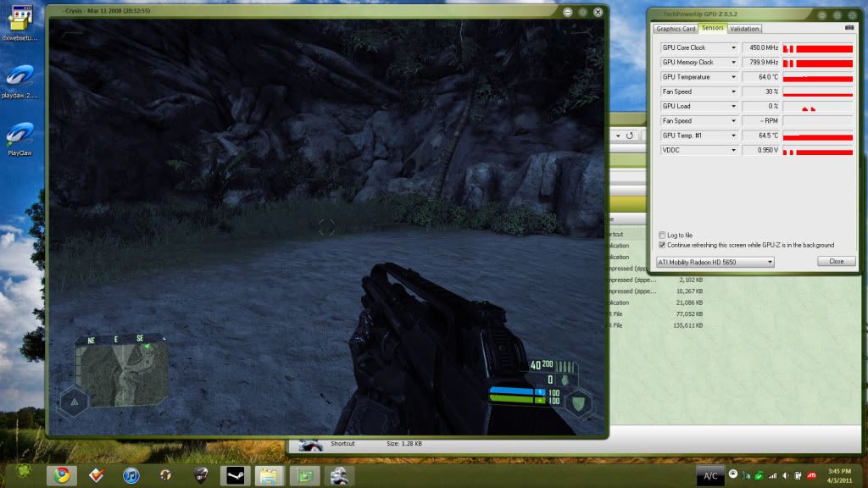
Task: Open the ATI Catalyst tray icon
Action: (x=811, y=475)
